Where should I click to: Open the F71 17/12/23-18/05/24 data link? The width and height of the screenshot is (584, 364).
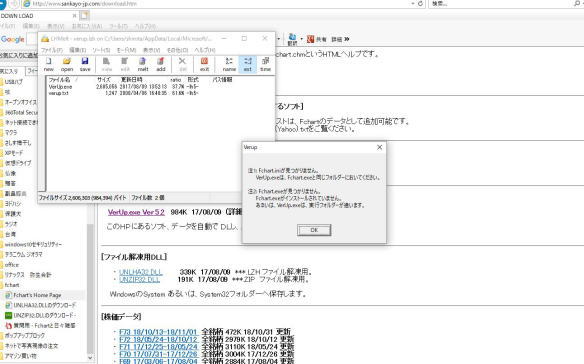[x=158, y=346]
